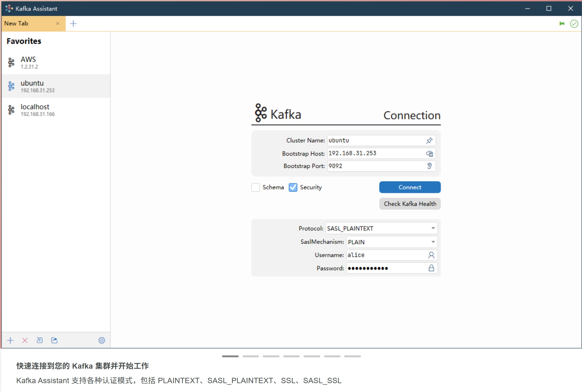Close the New Tab tab
The height and width of the screenshot is (392, 582).
pos(57,24)
